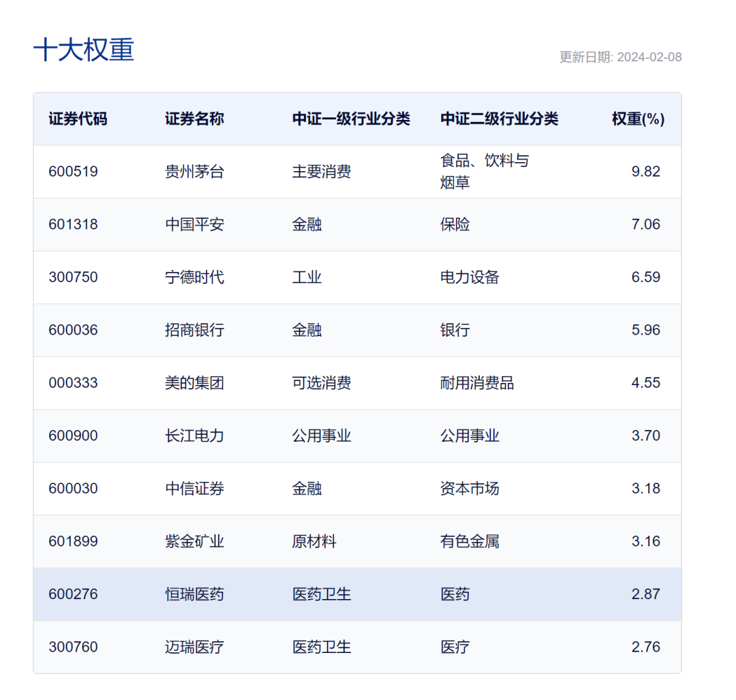Click the 9.82 weight value
Screen dimensions: 736x700
[x=645, y=172]
